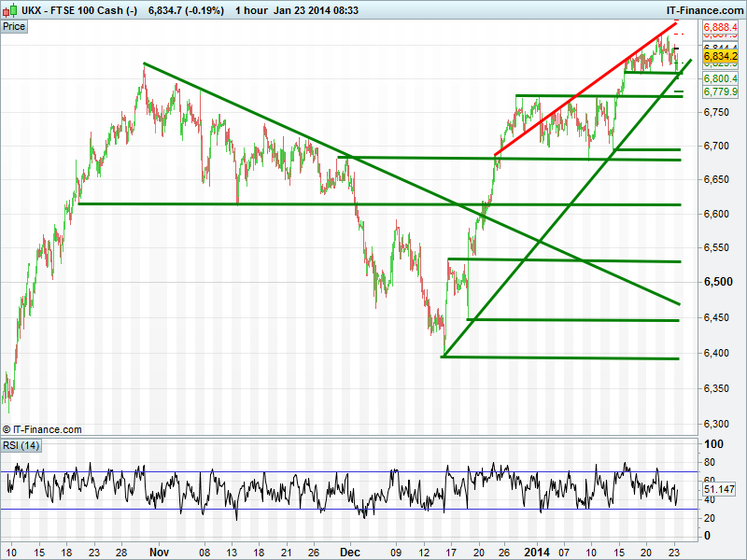
Task: Click the 'UKX - FTSE 100 Cash (-)' title
Action: (x=79, y=10)
